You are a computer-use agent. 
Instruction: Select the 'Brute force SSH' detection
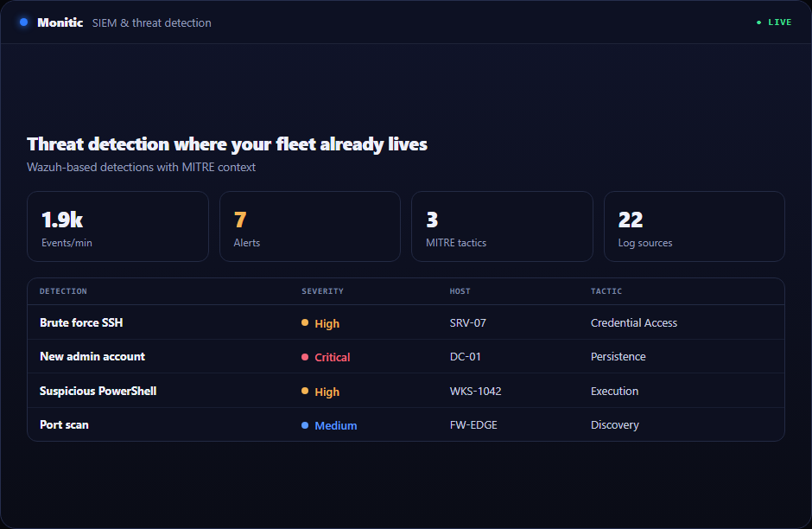pos(81,322)
